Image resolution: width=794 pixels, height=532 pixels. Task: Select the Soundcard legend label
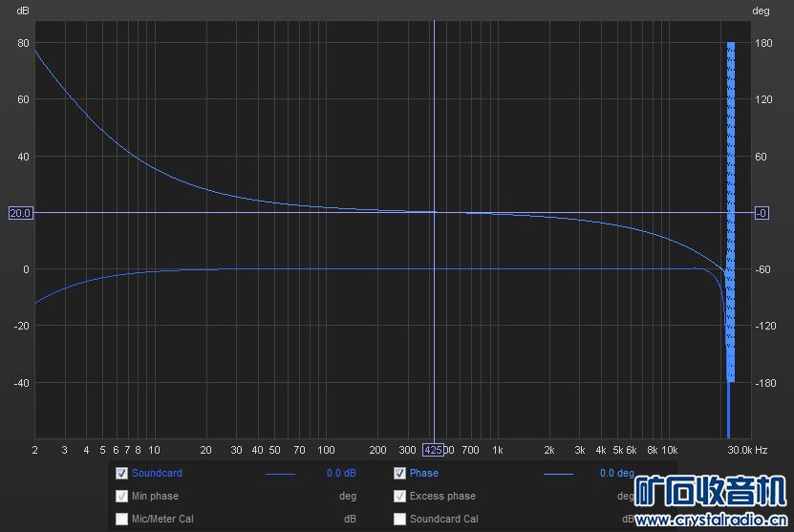pyautogui.click(x=157, y=473)
